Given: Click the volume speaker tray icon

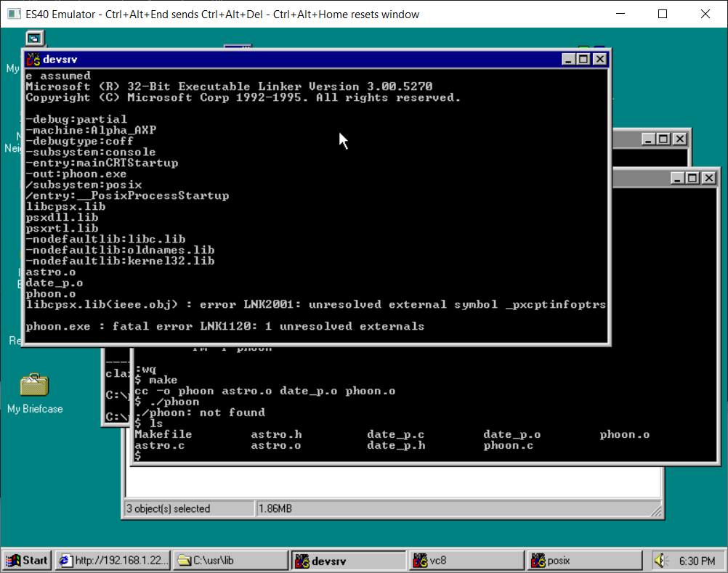Looking at the screenshot, I should click(x=660, y=561).
